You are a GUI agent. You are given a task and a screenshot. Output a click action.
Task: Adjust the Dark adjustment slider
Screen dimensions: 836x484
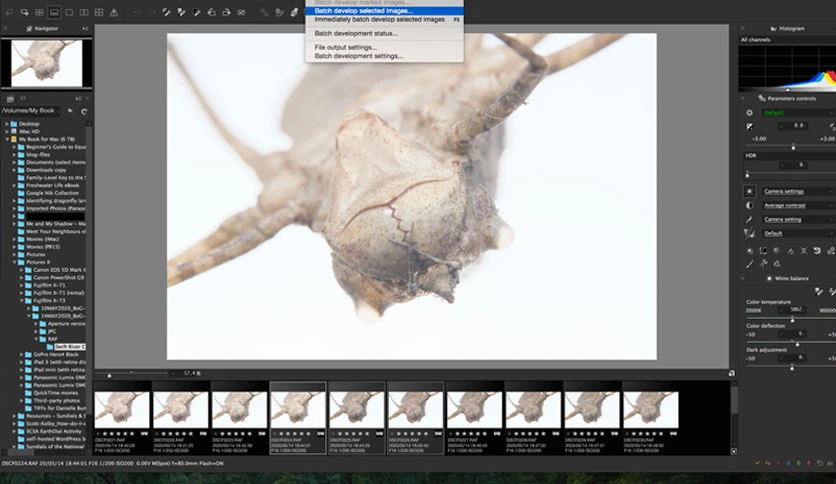pyautogui.click(x=792, y=368)
